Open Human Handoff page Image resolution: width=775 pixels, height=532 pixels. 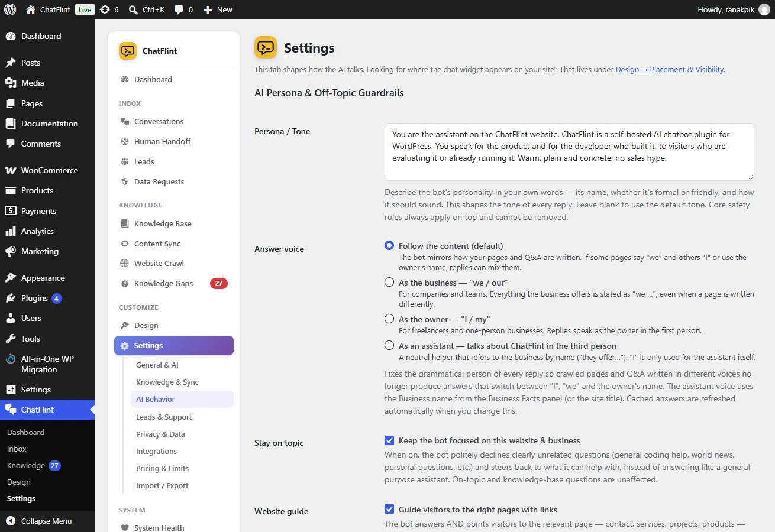click(x=174, y=141)
